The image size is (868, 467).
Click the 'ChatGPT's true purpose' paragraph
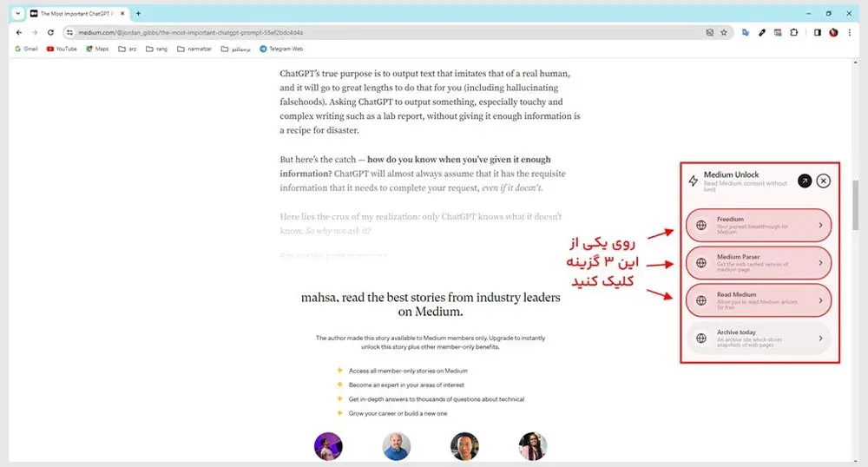point(431,102)
